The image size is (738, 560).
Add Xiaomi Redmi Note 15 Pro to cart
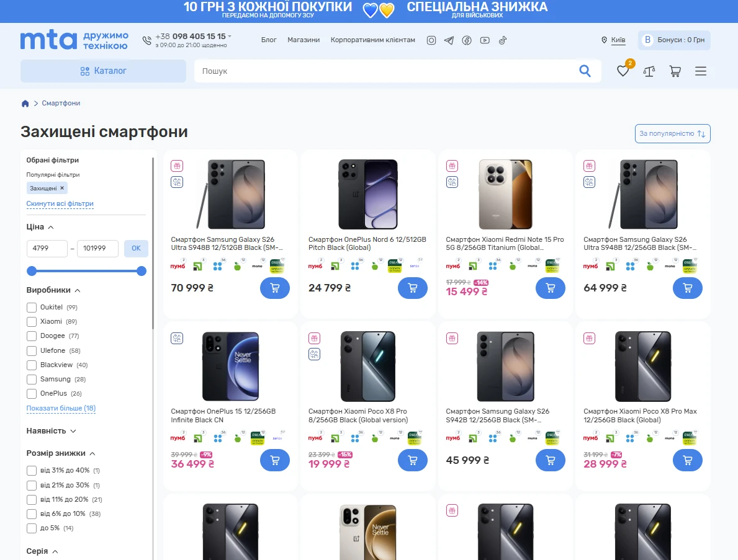coord(551,288)
